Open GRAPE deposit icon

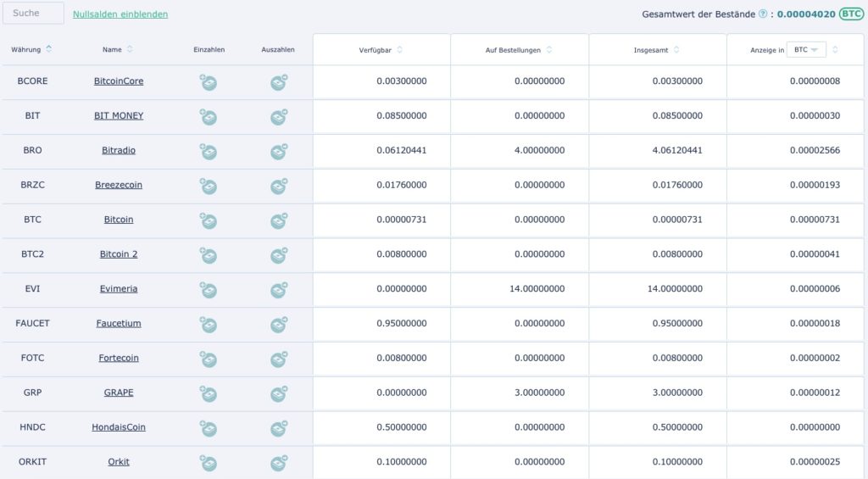click(209, 394)
